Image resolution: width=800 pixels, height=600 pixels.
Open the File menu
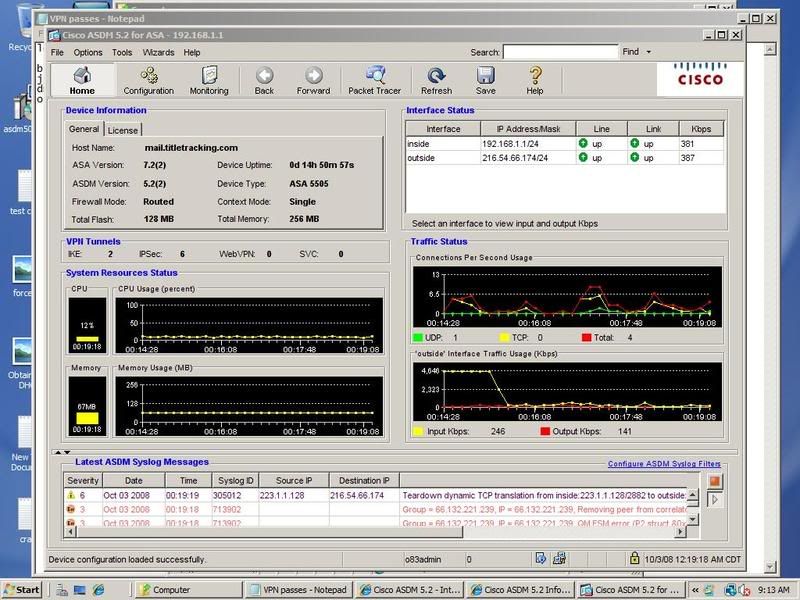click(57, 53)
